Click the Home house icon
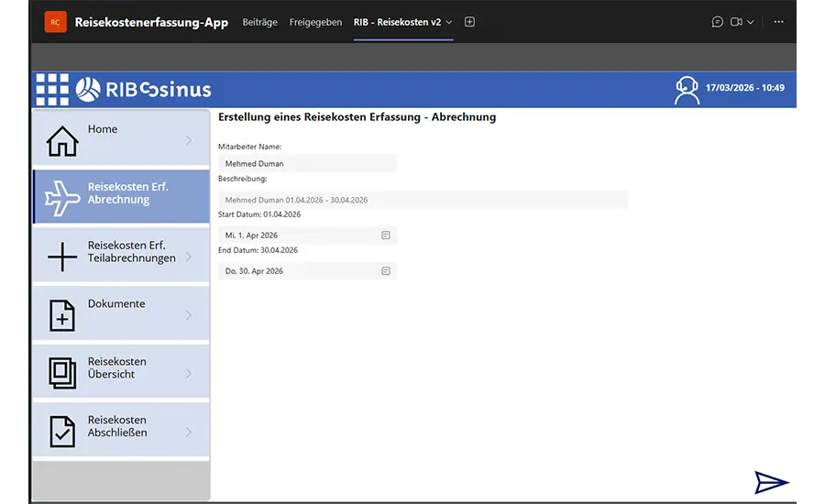This screenshot has height=504, width=825. pos(62,141)
